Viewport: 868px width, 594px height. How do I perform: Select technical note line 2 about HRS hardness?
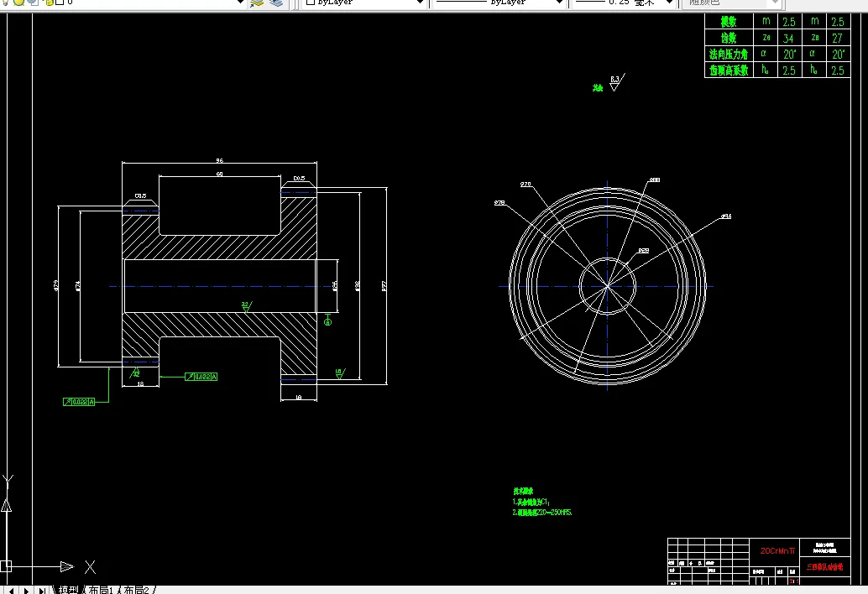coord(542,513)
